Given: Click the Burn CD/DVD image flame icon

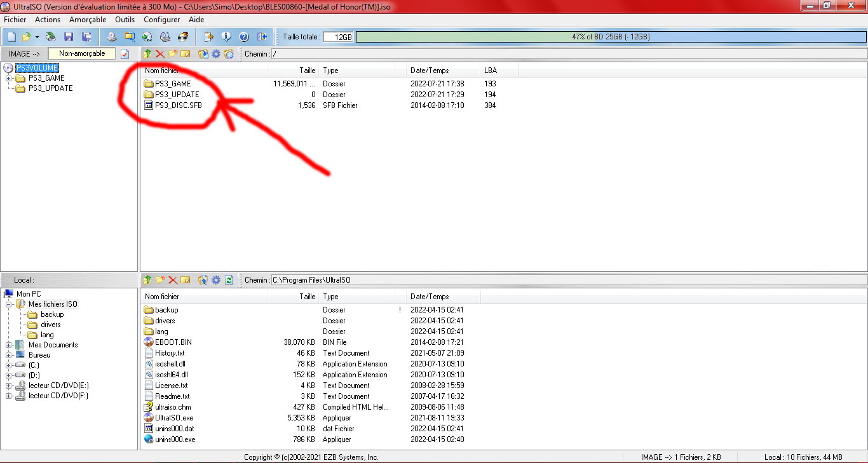Looking at the screenshot, I should click(x=183, y=37).
